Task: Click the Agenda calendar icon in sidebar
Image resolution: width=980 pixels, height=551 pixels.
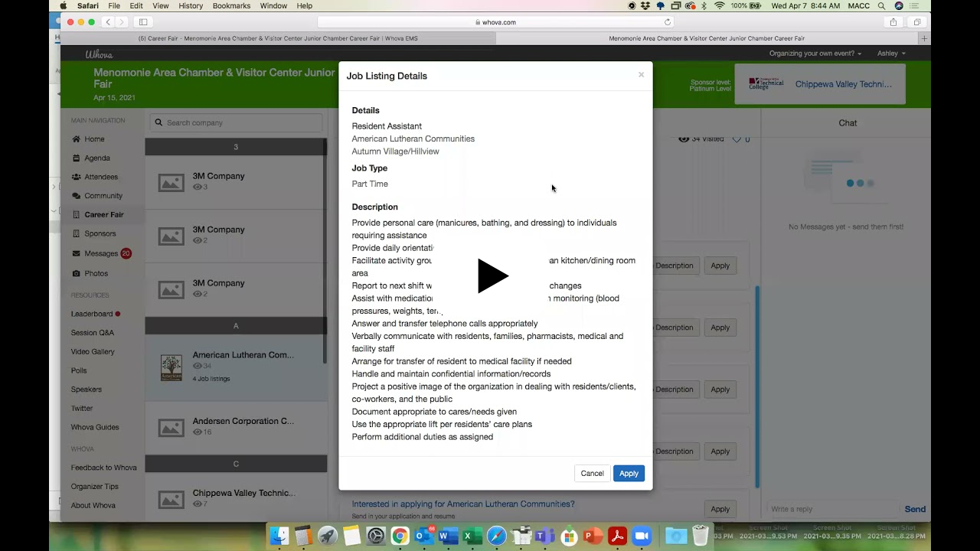Action: point(77,158)
